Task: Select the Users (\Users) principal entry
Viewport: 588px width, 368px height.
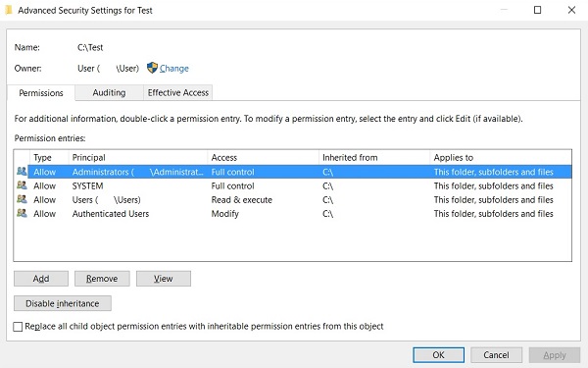Action: point(106,200)
